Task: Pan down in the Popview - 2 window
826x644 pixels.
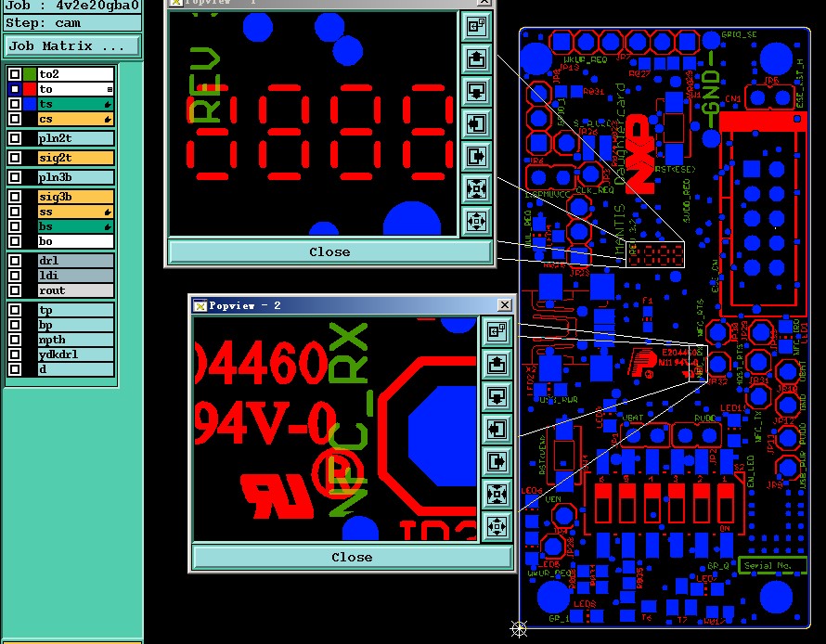Action: (x=497, y=396)
